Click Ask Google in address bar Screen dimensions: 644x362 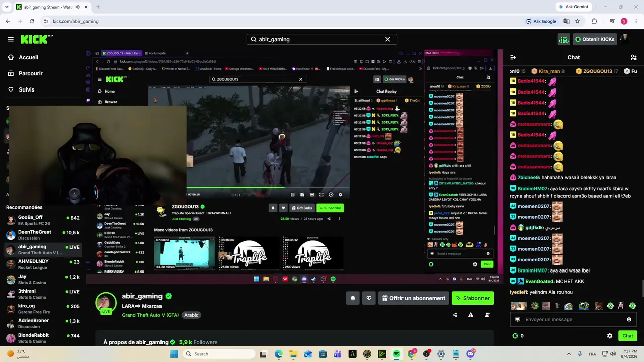pos(541,21)
